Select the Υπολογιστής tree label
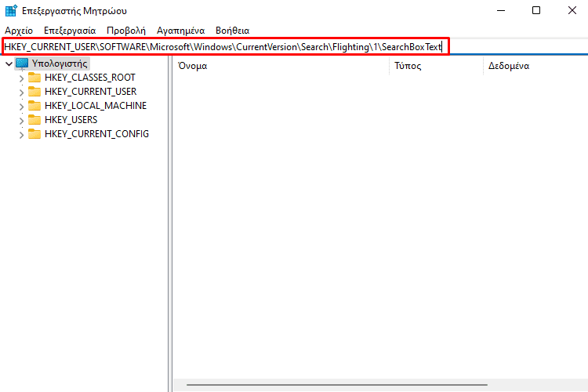This screenshot has width=588, height=392. (x=60, y=64)
